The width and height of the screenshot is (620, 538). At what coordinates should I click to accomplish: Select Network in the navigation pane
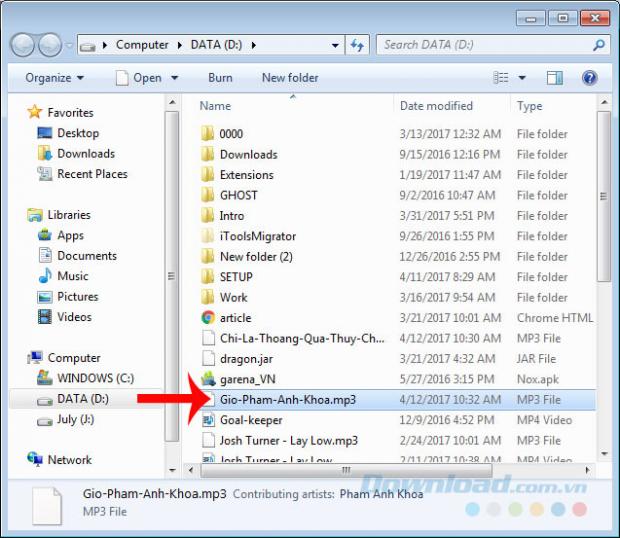(x=69, y=460)
